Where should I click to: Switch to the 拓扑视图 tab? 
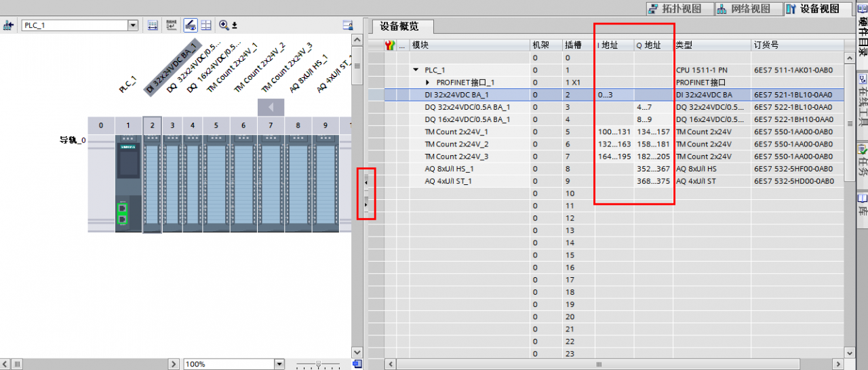(680, 9)
